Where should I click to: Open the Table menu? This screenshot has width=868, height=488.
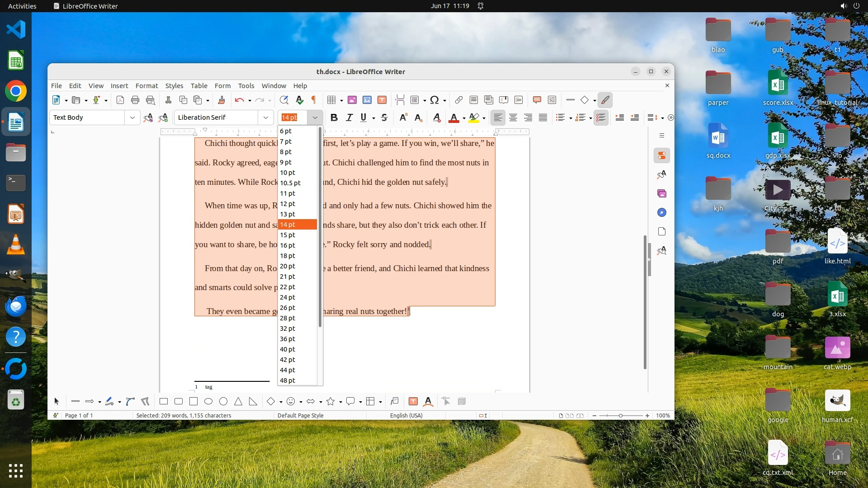199,85
